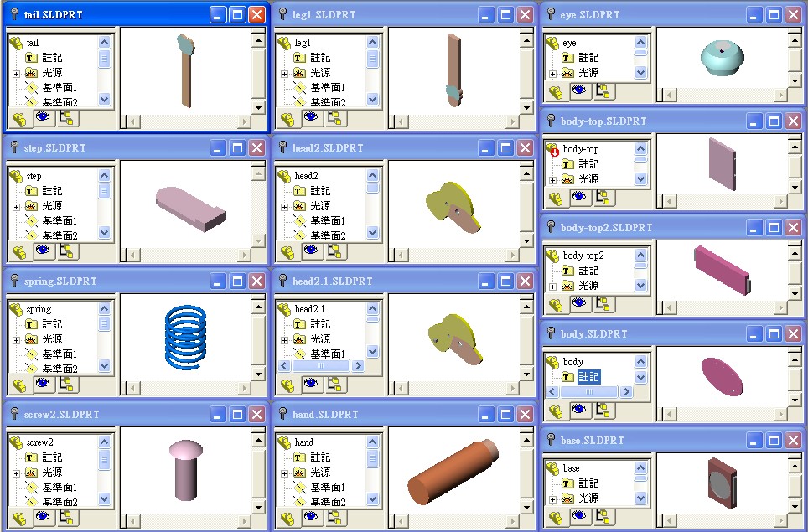The height and width of the screenshot is (532, 808).
Task: Expand 光源 node in hand tree
Action: [x=284, y=473]
